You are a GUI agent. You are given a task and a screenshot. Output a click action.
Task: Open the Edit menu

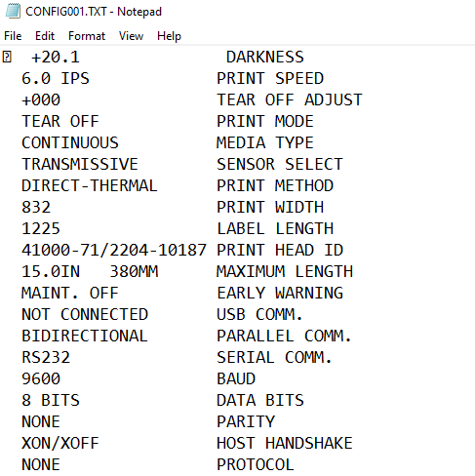pos(45,36)
